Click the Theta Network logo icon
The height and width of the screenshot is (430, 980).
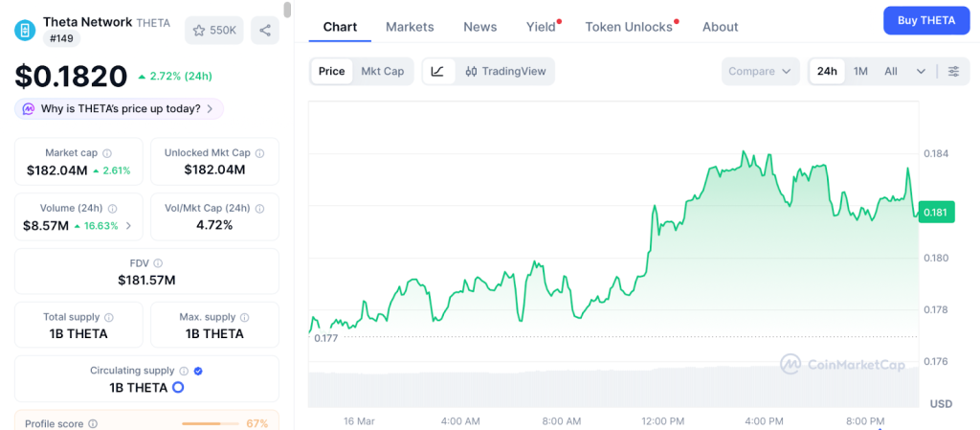[25, 30]
